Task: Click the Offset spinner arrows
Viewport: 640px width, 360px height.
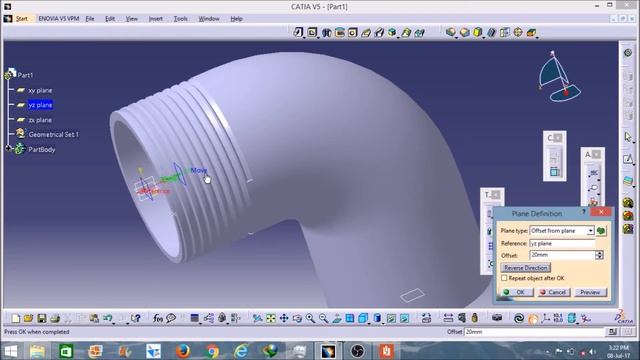Action: pyautogui.click(x=599, y=255)
